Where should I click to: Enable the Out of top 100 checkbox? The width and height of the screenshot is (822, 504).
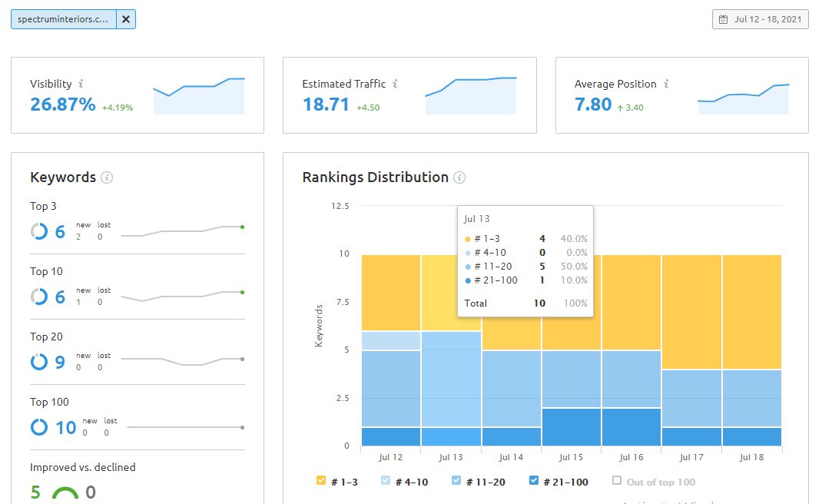[616, 481]
